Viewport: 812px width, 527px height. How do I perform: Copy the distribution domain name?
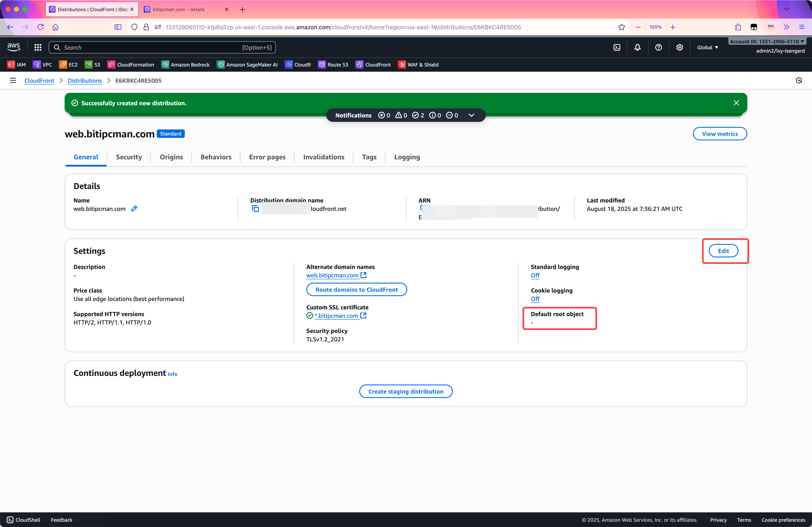click(255, 209)
